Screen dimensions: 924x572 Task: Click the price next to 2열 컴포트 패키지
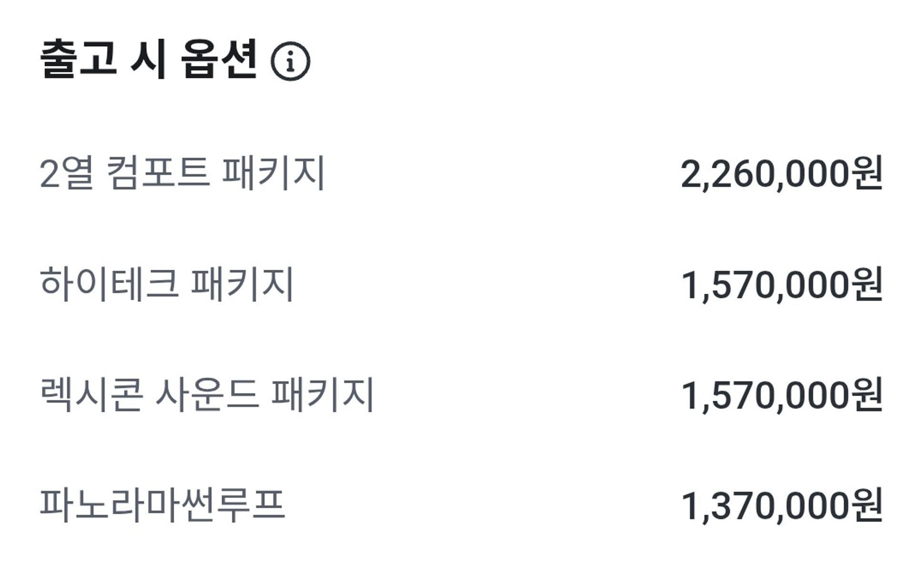point(781,174)
